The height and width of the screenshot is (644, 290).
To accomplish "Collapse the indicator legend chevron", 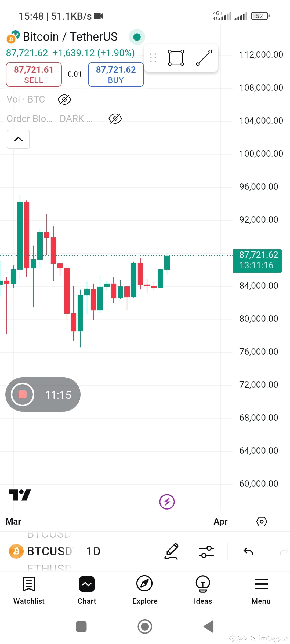I will (18, 139).
